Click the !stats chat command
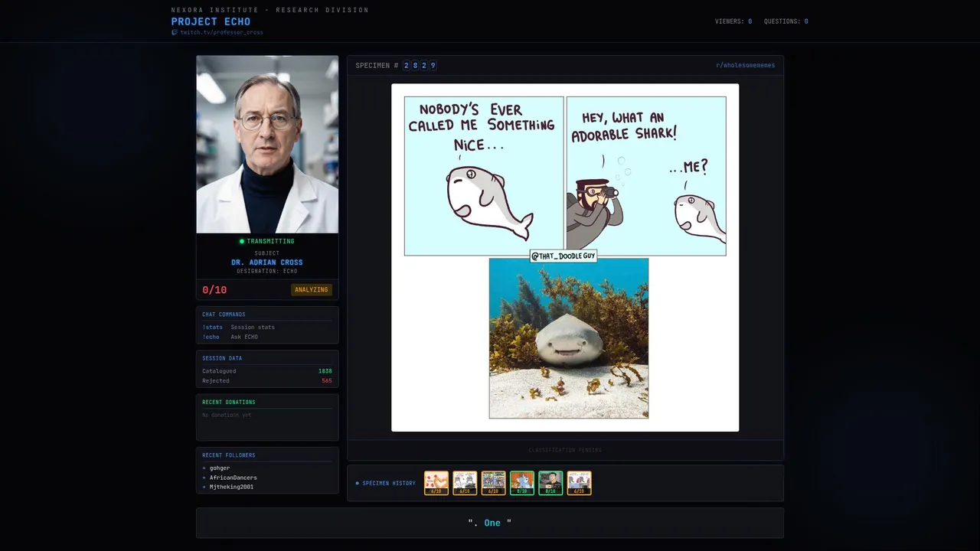This screenshot has height=551, width=980. tap(212, 328)
